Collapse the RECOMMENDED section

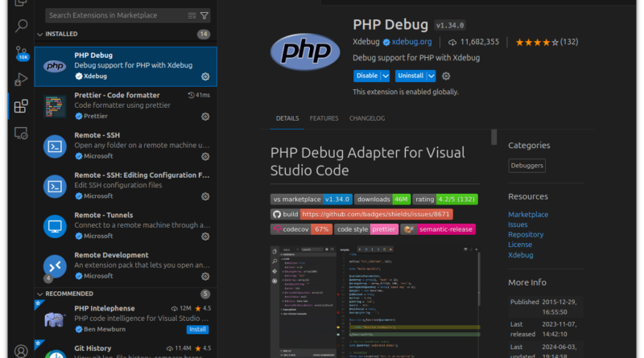39,294
